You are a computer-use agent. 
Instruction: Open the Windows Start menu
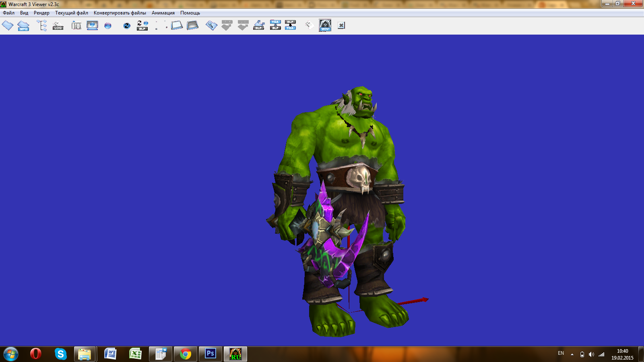point(11,354)
